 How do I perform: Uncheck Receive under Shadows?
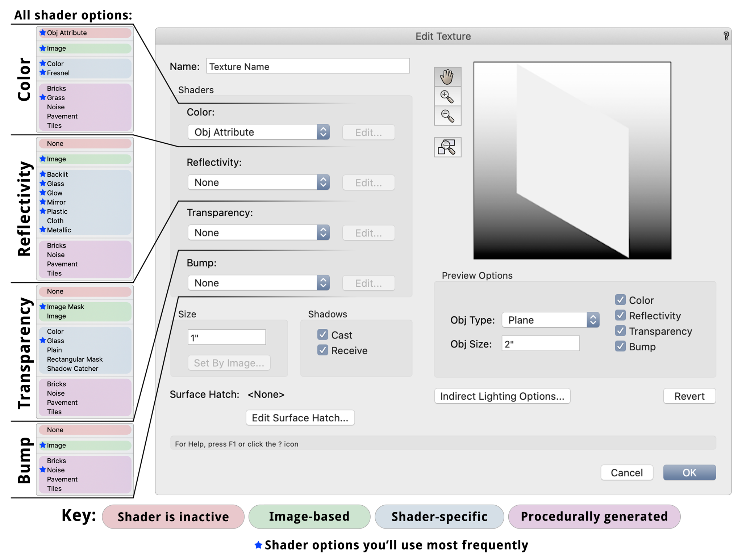pyautogui.click(x=323, y=350)
